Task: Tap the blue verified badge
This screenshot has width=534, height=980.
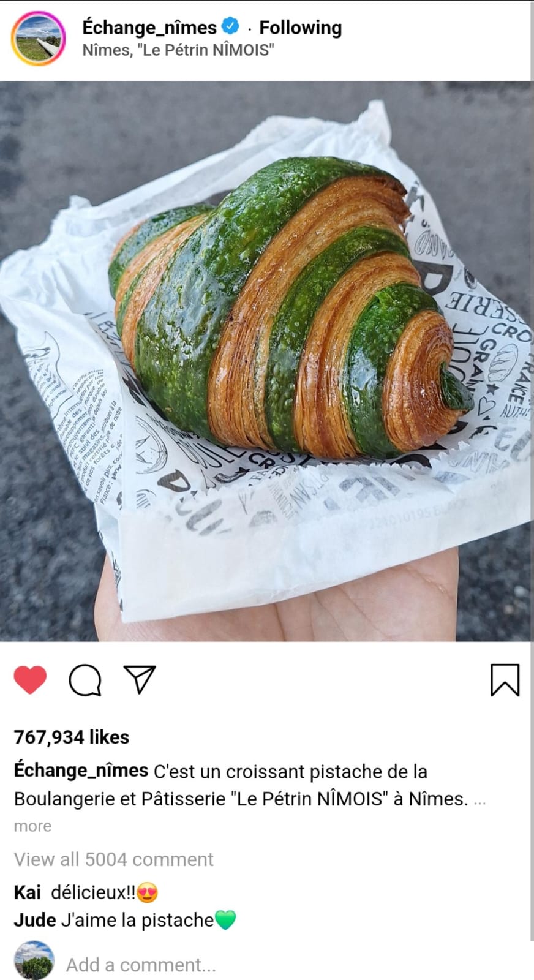Action: pos(231,27)
